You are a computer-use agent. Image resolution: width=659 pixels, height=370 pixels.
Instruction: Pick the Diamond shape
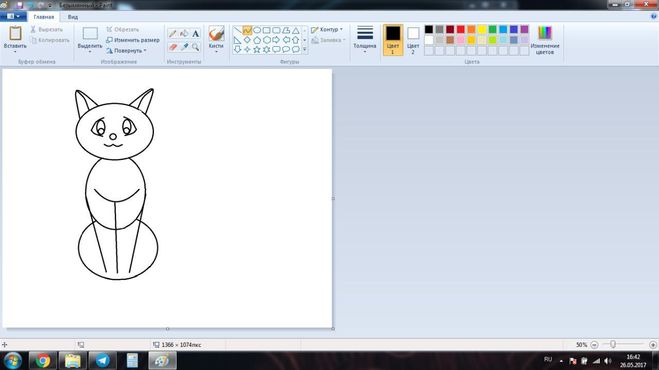247,40
